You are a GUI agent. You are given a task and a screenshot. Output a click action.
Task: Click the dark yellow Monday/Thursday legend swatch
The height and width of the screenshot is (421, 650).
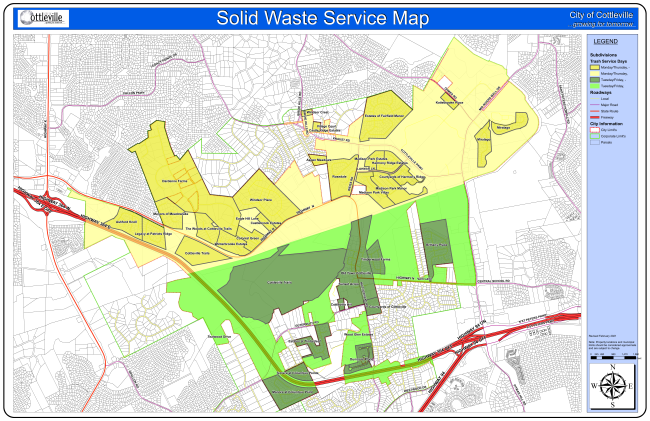(x=594, y=67)
